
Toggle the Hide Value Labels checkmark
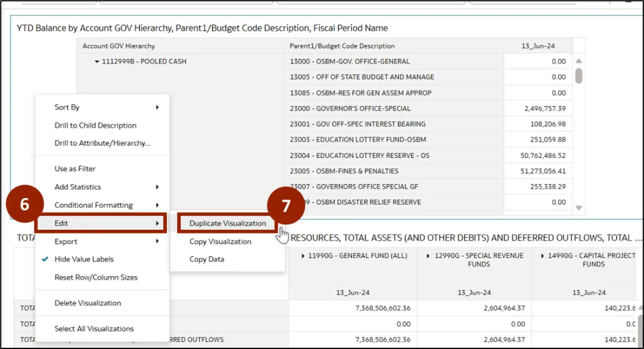click(x=44, y=259)
